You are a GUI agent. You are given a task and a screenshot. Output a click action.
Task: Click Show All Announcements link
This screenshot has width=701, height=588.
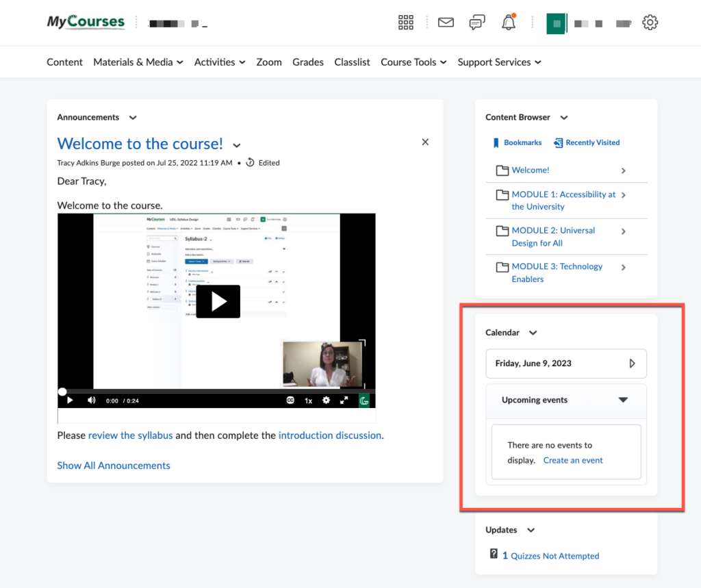pyautogui.click(x=114, y=465)
